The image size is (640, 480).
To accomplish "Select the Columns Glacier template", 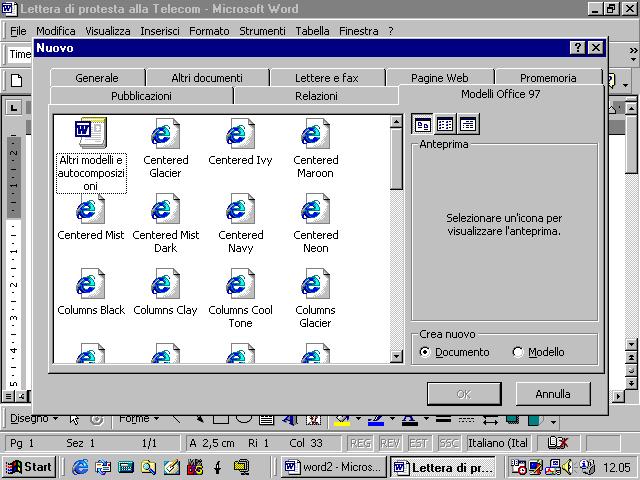I will (x=315, y=298).
